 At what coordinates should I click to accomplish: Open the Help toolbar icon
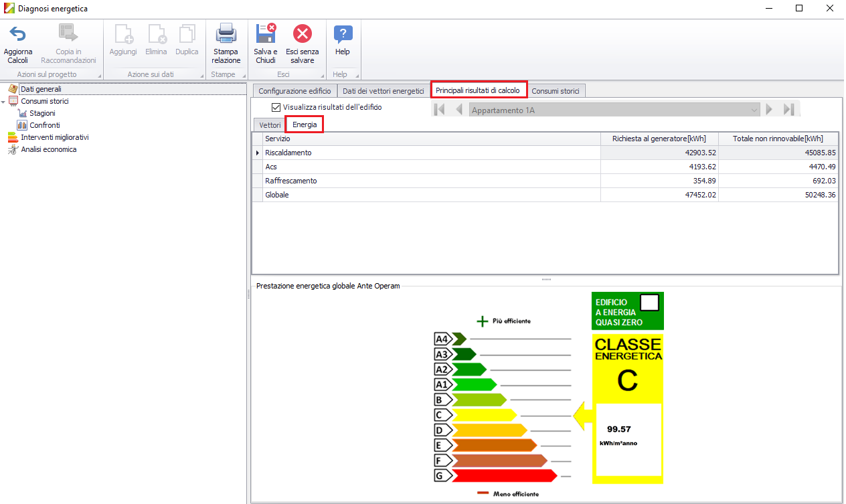343,34
